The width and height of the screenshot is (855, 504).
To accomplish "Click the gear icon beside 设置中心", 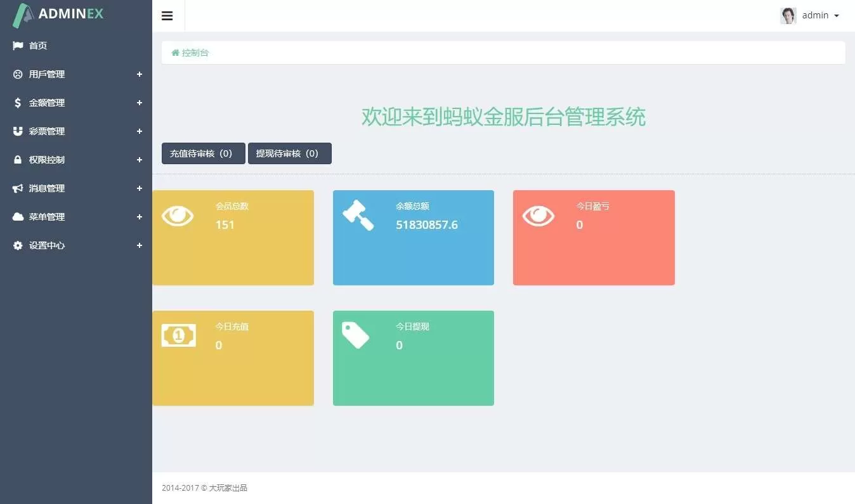I will click(x=18, y=245).
